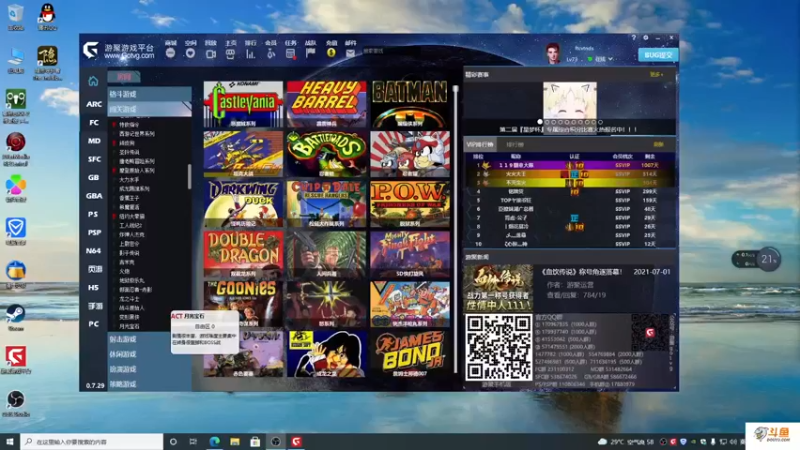Select the GB platform in sidebar
Viewport: 800px width, 450px height.
pos(93,178)
